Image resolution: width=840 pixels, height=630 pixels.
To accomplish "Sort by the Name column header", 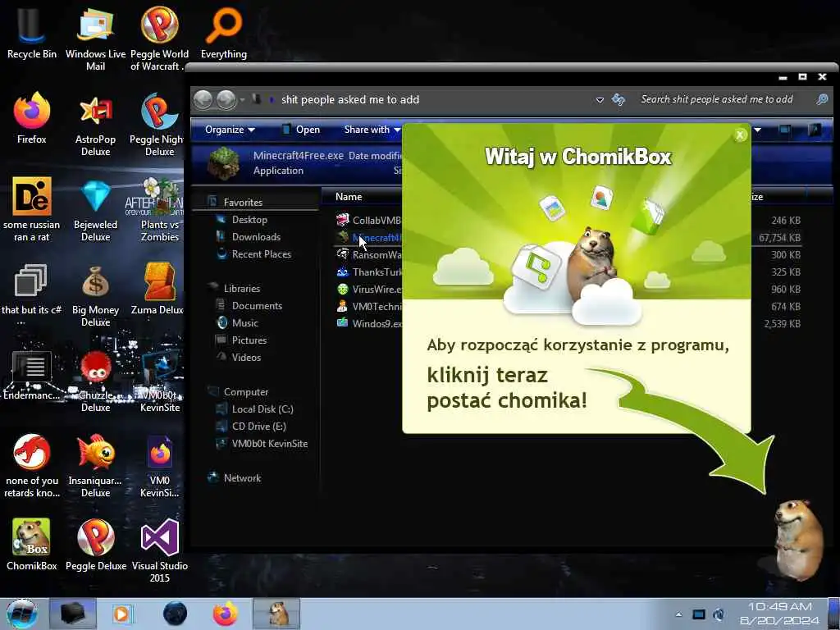I will [x=349, y=197].
